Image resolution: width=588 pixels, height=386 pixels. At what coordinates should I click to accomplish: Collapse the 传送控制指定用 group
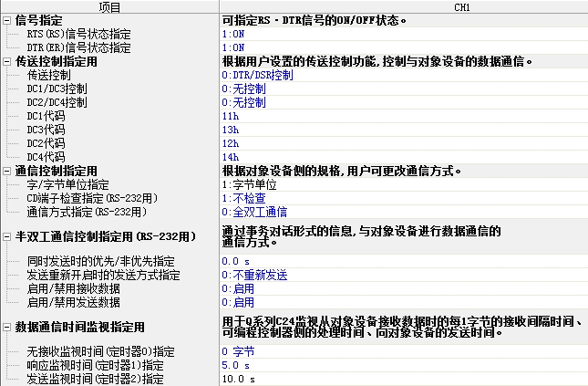tap(6, 61)
